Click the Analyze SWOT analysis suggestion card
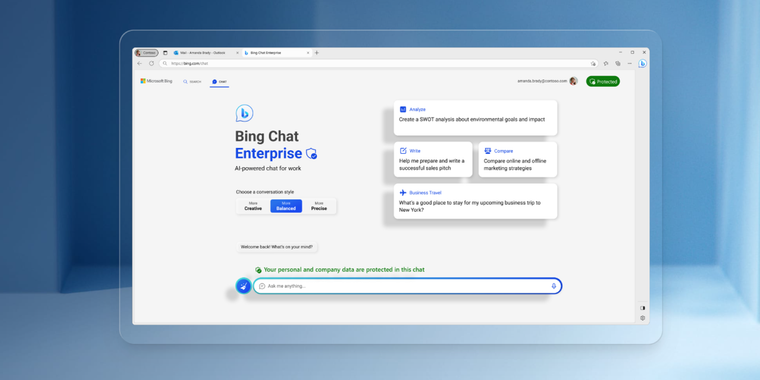This screenshot has height=380, width=760. pos(475,118)
